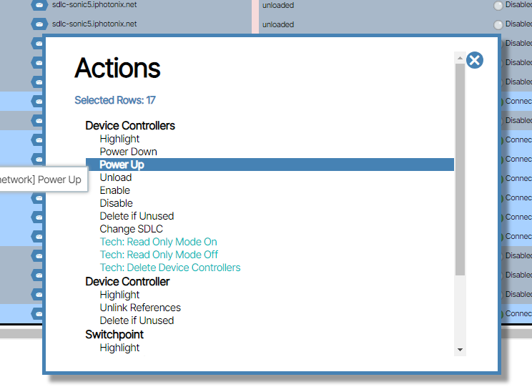Select Unlink References under Device Controller
This screenshot has width=532, height=392.
point(140,308)
